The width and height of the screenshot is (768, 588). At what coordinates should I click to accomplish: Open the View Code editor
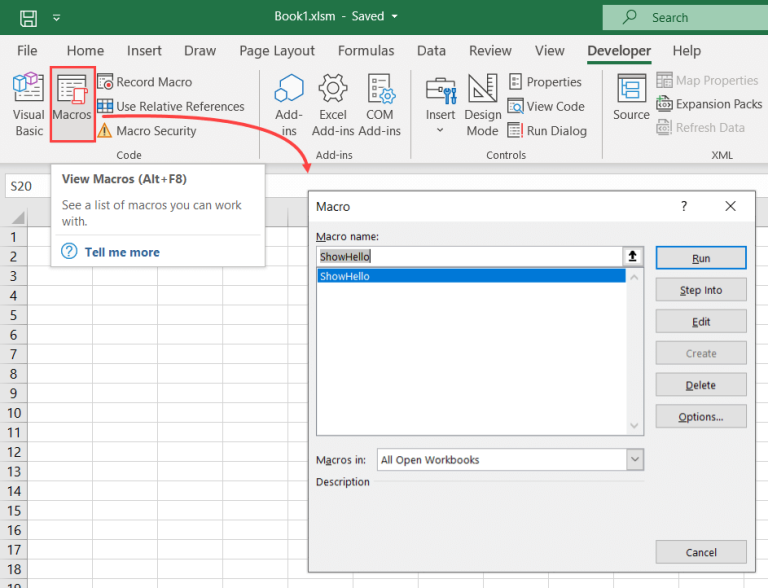coord(546,106)
